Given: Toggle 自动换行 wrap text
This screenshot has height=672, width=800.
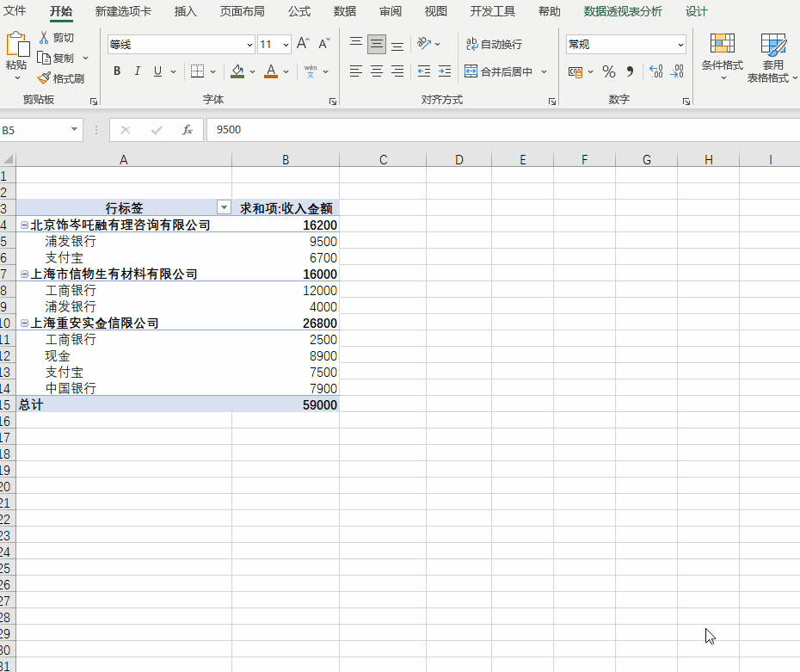Looking at the screenshot, I should tap(494, 45).
